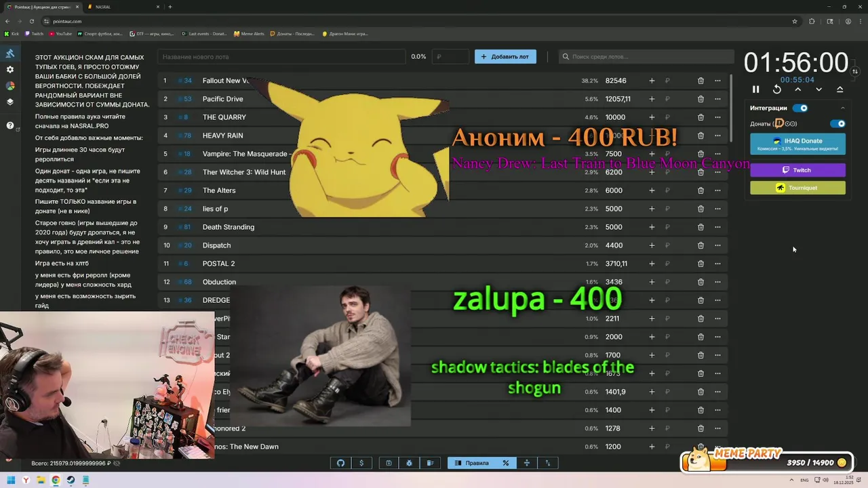This screenshot has width=868, height=488.
Task: Open the Kick bookmark
Action: click(x=12, y=34)
